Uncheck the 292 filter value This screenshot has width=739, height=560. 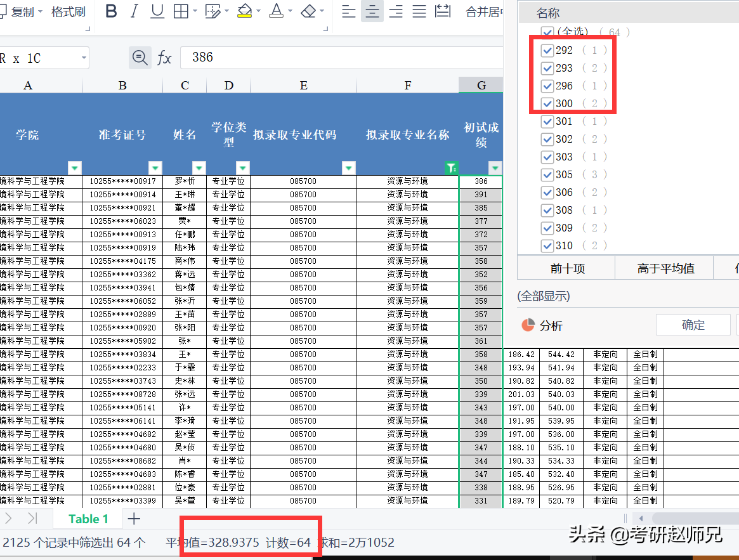547,50
